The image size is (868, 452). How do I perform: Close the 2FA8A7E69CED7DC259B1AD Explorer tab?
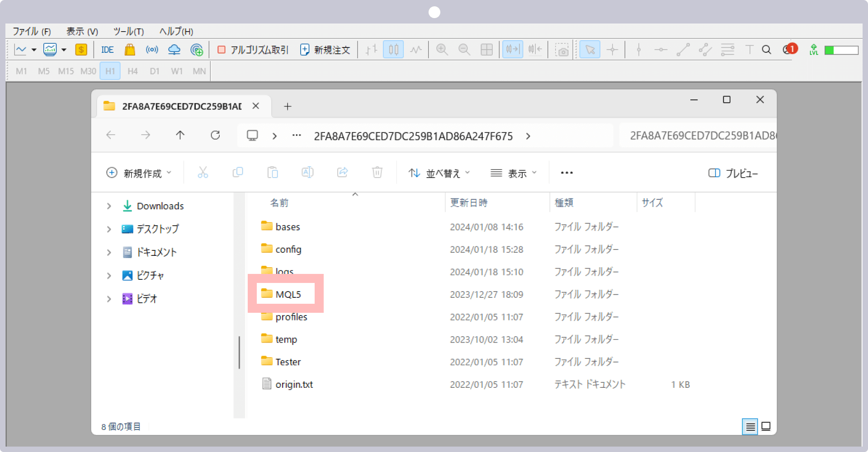point(256,106)
